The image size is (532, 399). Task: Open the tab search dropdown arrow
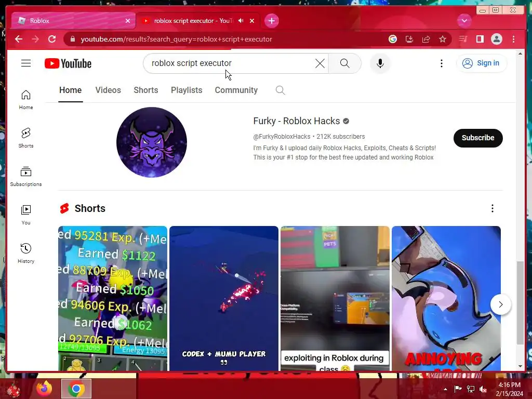pos(464,21)
